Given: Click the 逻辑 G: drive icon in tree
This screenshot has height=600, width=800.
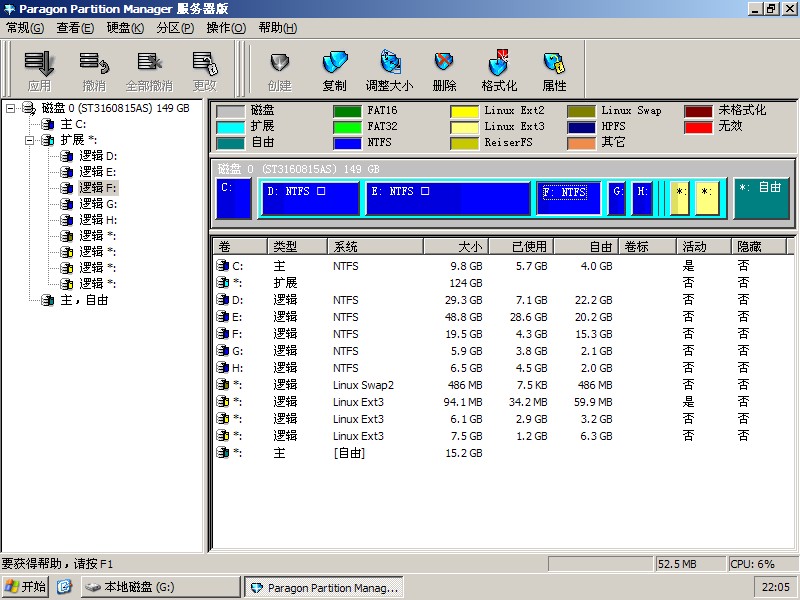Looking at the screenshot, I should tap(67, 204).
